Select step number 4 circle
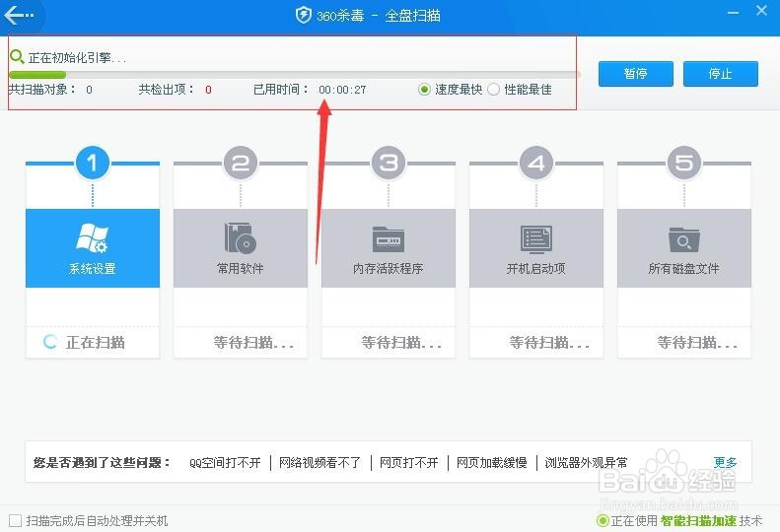Viewport: 780px width, 532px height. (x=536, y=163)
